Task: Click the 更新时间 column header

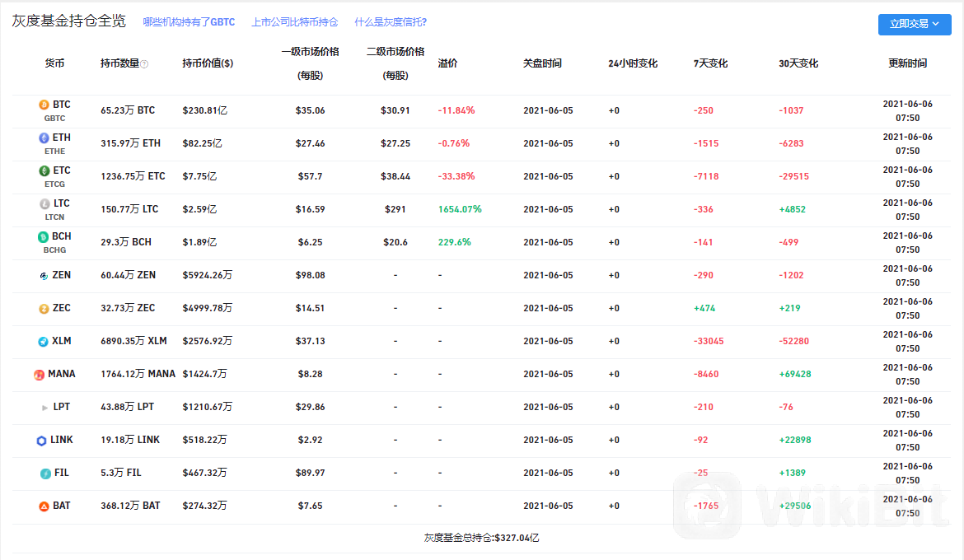Action: point(907,63)
